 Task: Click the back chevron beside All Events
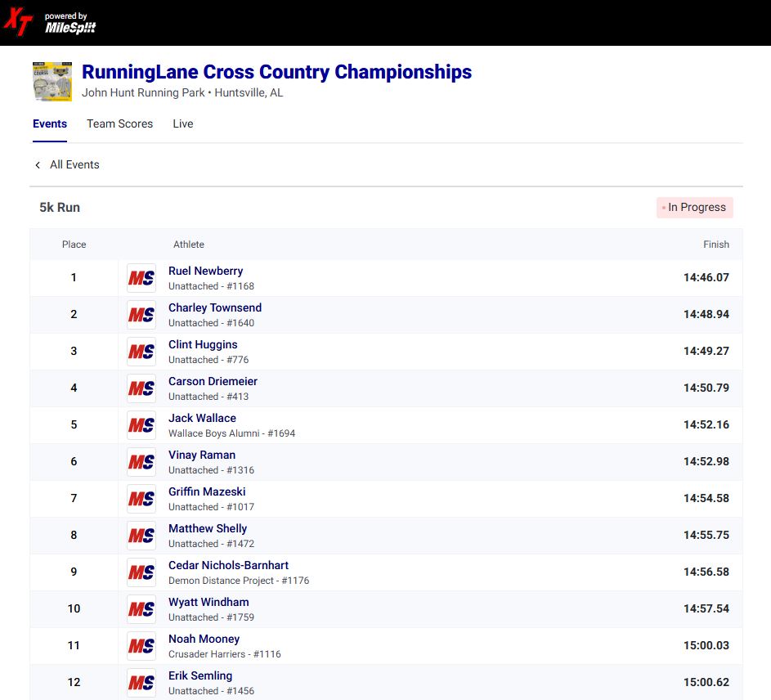point(38,165)
